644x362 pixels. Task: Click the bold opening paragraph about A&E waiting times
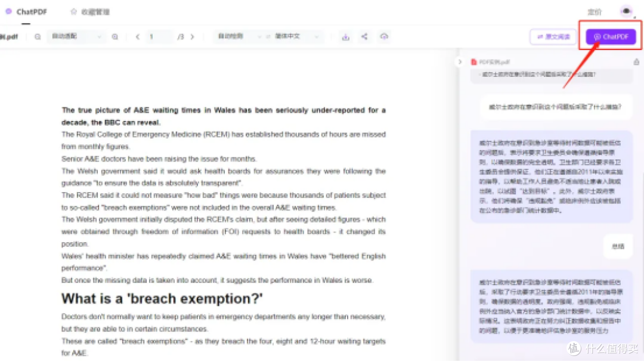224,116
